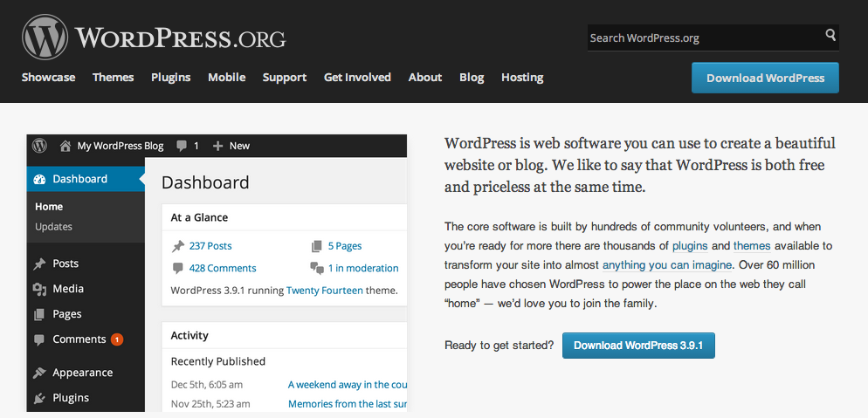The width and height of the screenshot is (868, 418).
Task: Click the Appearance brush icon in the sidebar
Action: [39, 373]
